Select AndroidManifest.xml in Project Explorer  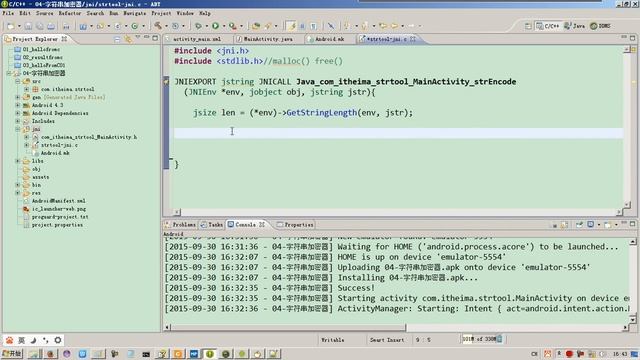[59, 201]
